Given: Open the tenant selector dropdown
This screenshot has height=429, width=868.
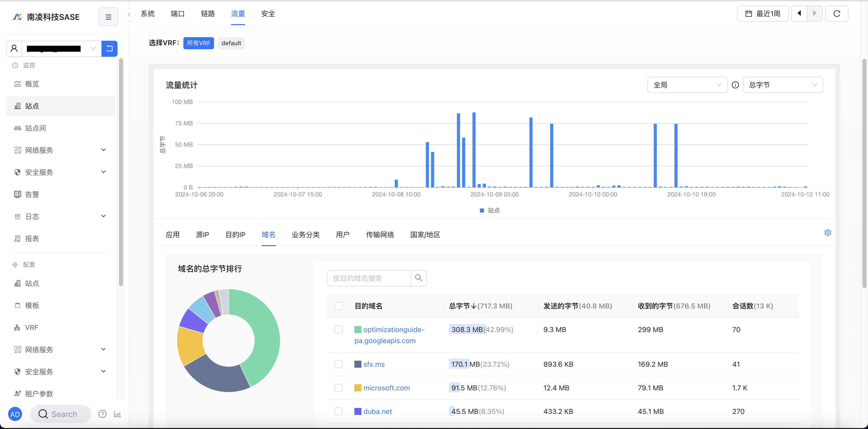Looking at the screenshot, I should point(62,48).
